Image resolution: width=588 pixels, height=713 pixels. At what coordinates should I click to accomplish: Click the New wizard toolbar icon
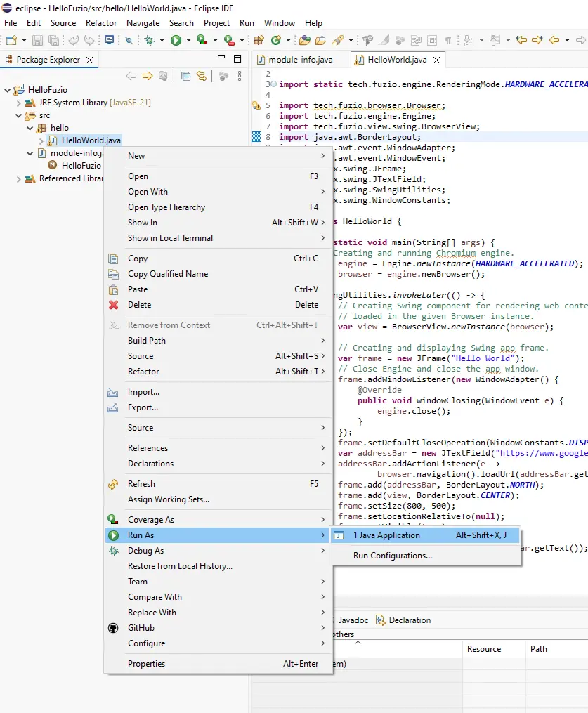point(11,41)
